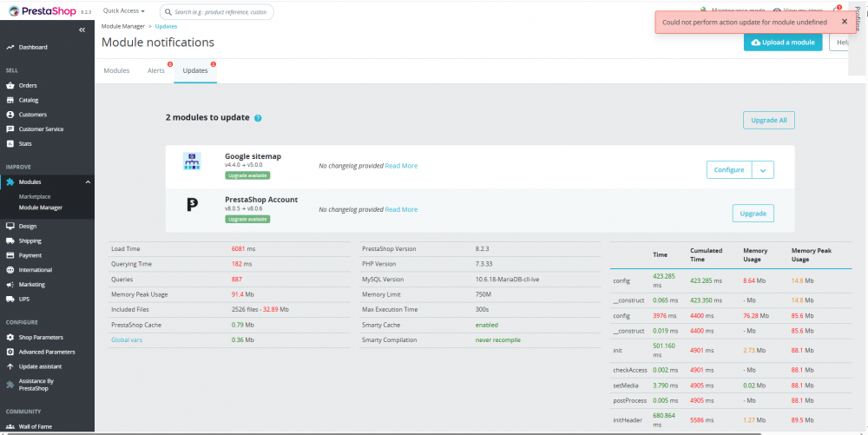
Task: Click Module Manager breadcrumb
Action: coord(123,26)
